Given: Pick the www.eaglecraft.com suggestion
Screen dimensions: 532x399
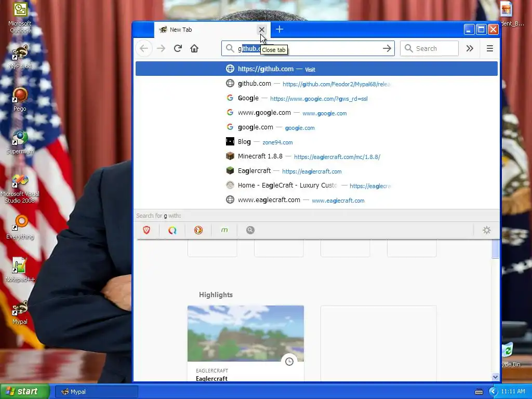Looking at the screenshot, I should point(316,200).
